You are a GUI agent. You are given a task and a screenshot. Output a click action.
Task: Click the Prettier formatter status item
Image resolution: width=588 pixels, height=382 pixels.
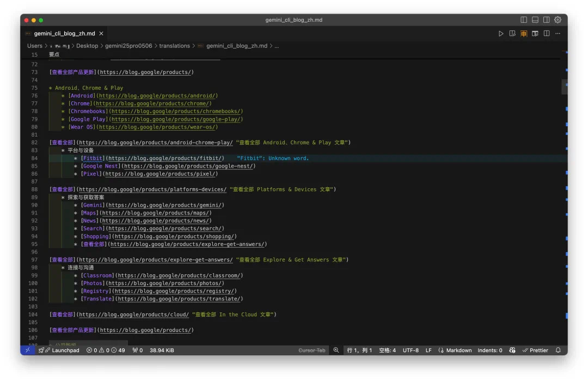click(535, 350)
